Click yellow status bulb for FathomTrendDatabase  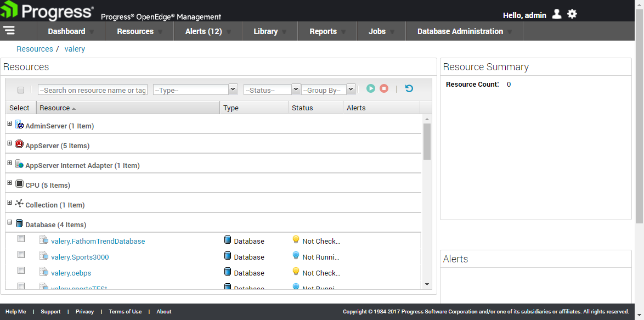pyautogui.click(x=296, y=240)
